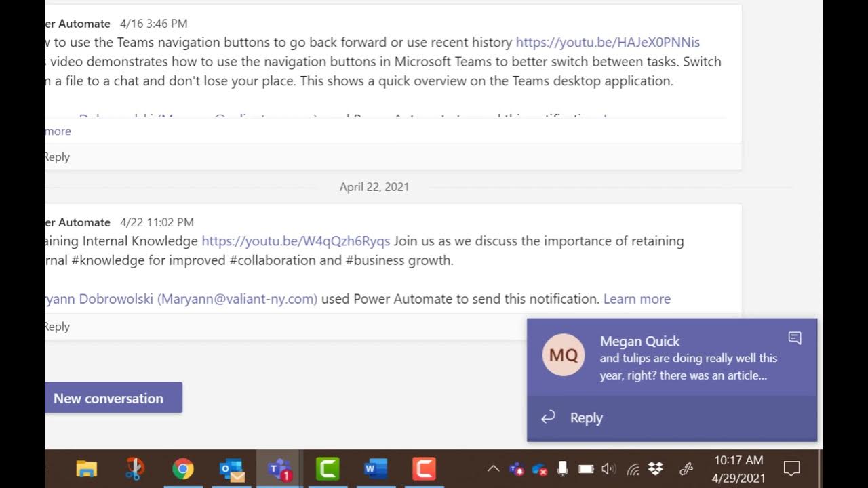Open the youtu.be/W4qQzh6Ryqs link
The image size is (868, 488).
(296, 241)
